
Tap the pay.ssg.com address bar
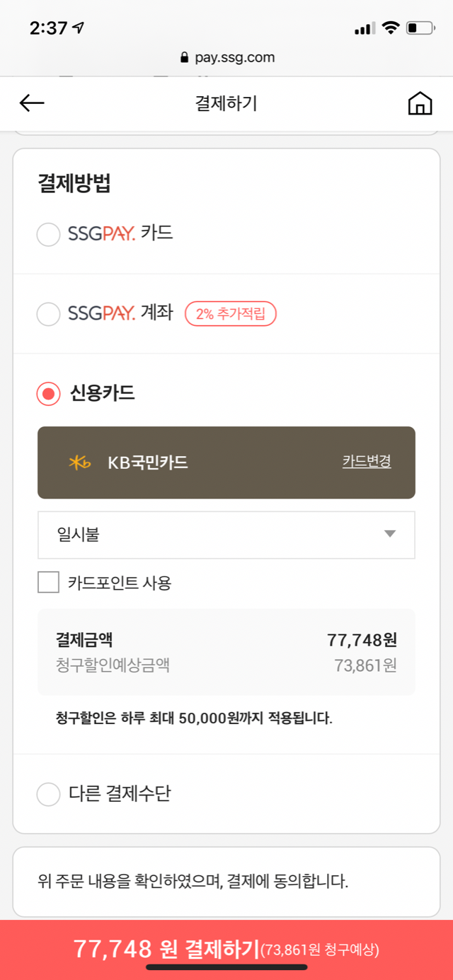[x=226, y=58]
